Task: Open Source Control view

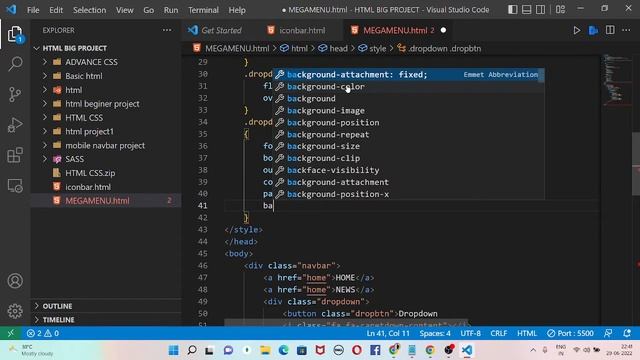Action: (x=15, y=94)
